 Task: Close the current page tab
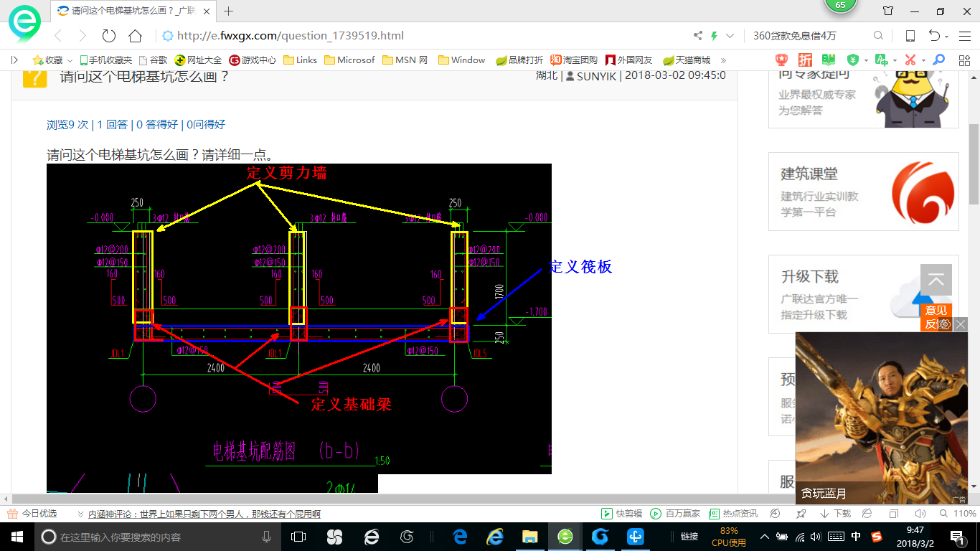click(206, 11)
